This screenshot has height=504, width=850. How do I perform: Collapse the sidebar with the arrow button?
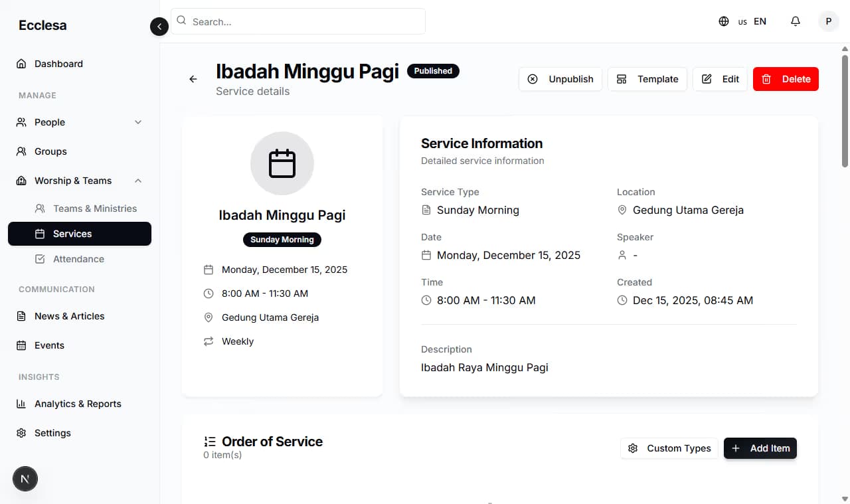point(159,27)
